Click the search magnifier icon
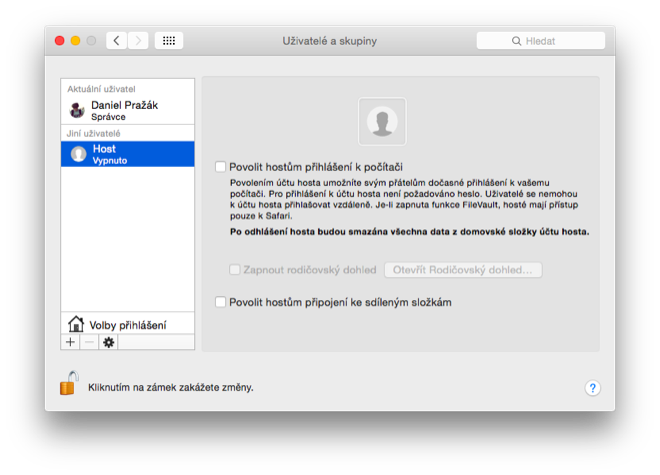Image resolution: width=660 pixels, height=475 pixels. coord(516,41)
